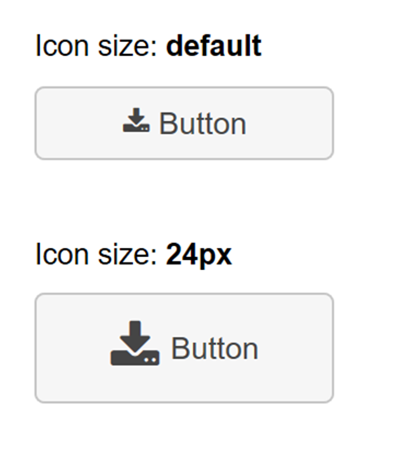Image resolution: width=398 pixels, height=453 pixels.
Task: Click the small default-size download icon
Action: (x=136, y=120)
